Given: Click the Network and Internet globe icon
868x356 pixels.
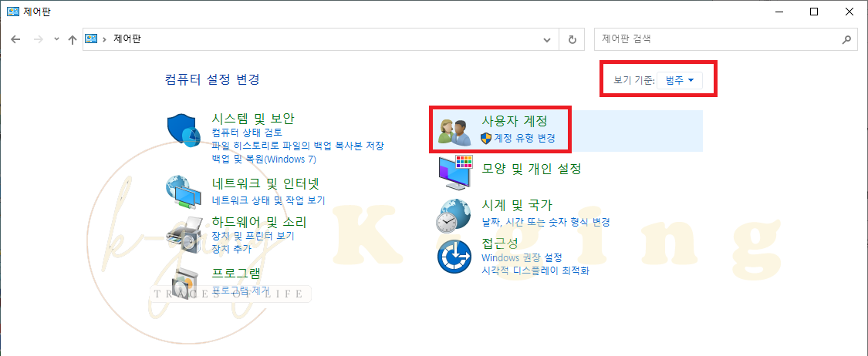Looking at the screenshot, I should (182, 192).
